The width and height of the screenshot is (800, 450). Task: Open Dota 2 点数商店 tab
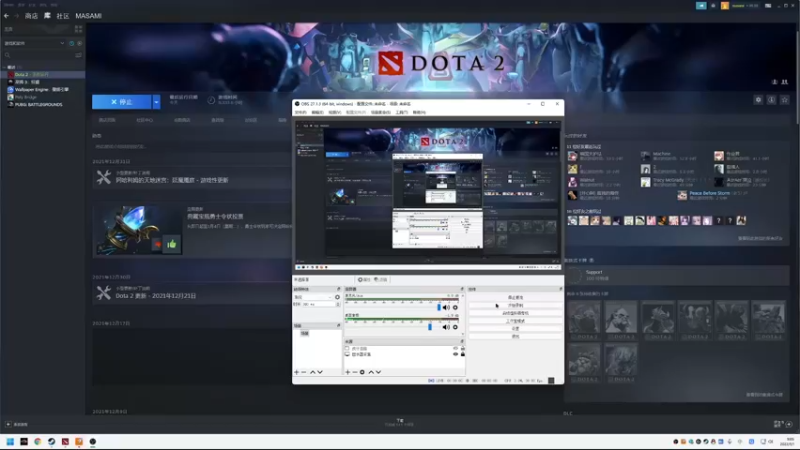pos(182,120)
